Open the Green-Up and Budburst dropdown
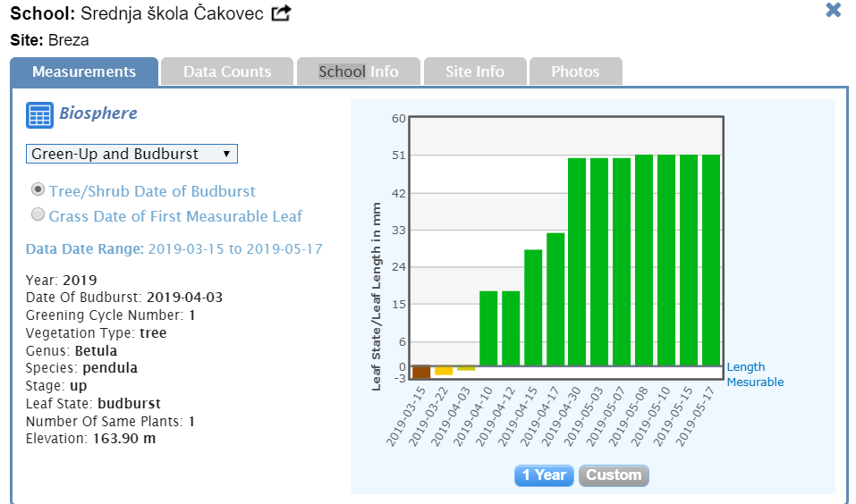The height and width of the screenshot is (504, 856). (x=131, y=154)
